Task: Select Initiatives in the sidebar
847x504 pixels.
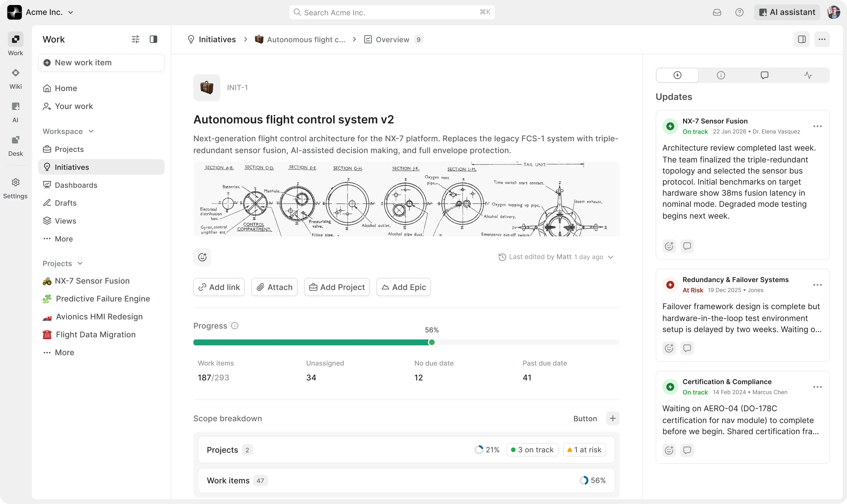Action: pyautogui.click(x=101, y=167)
